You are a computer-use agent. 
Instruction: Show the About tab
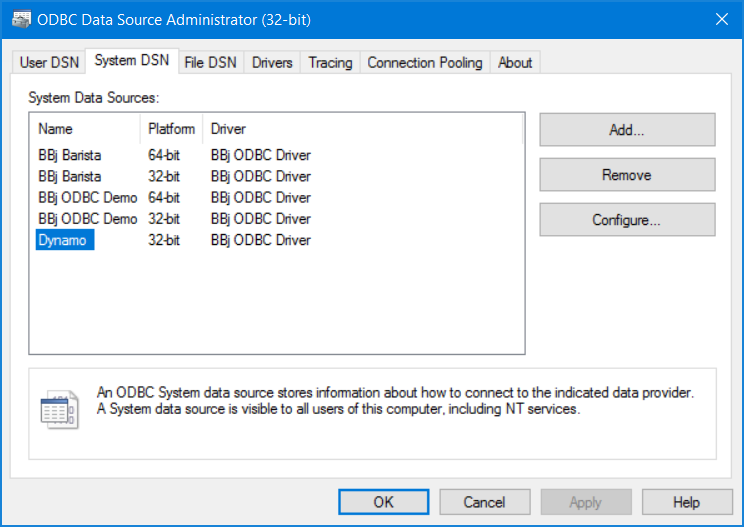pyautogui.click(x=515, y=62)
